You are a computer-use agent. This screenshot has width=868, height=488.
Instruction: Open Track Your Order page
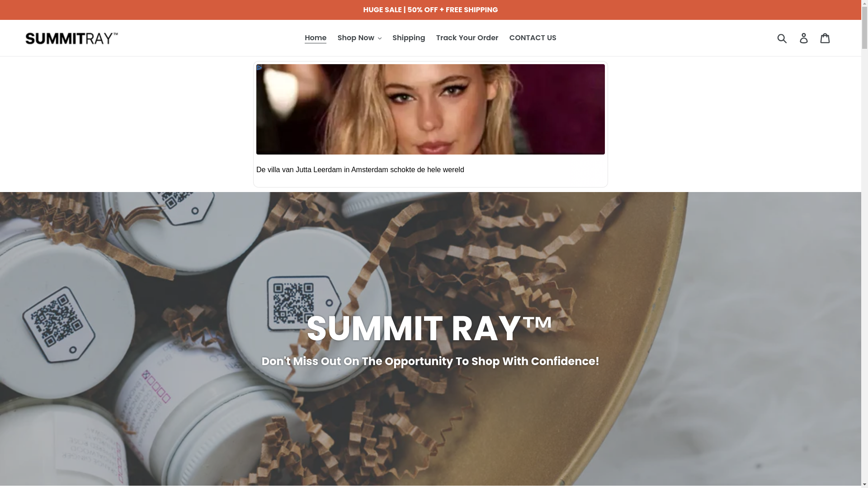pyautogui.click(x=467, y=38)
